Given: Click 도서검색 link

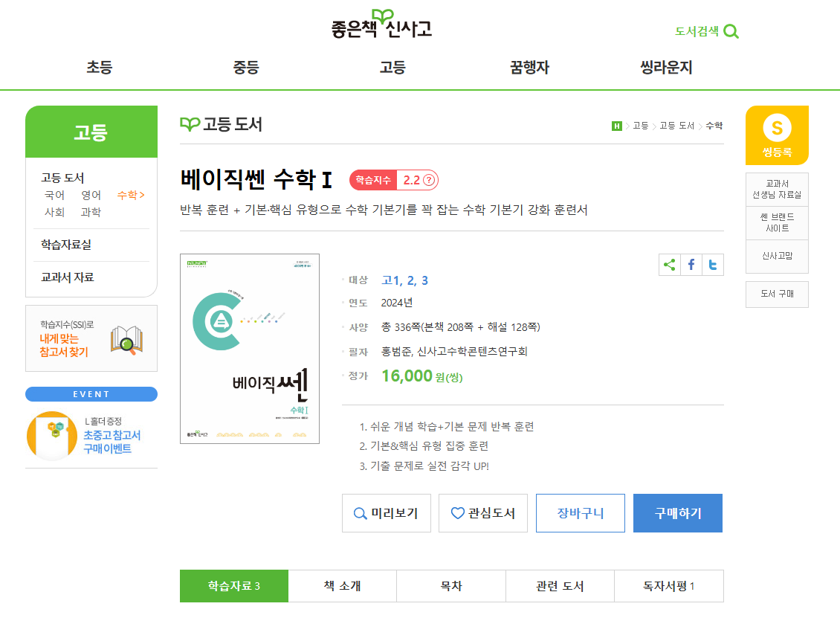Looking at the screenshot, I should (x=697, y=32).
